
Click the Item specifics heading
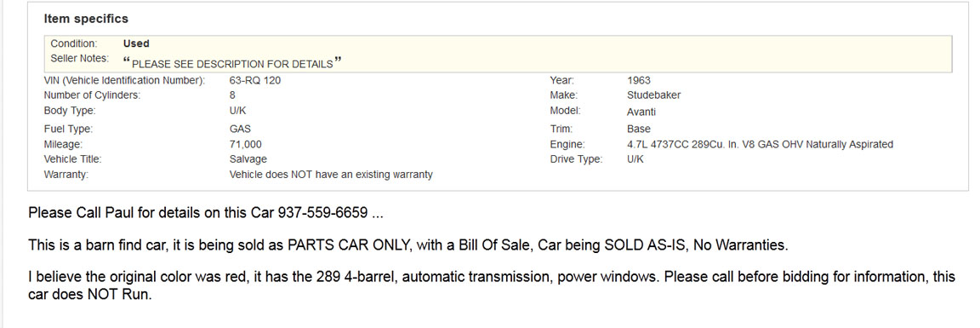(x=86, y=19)
